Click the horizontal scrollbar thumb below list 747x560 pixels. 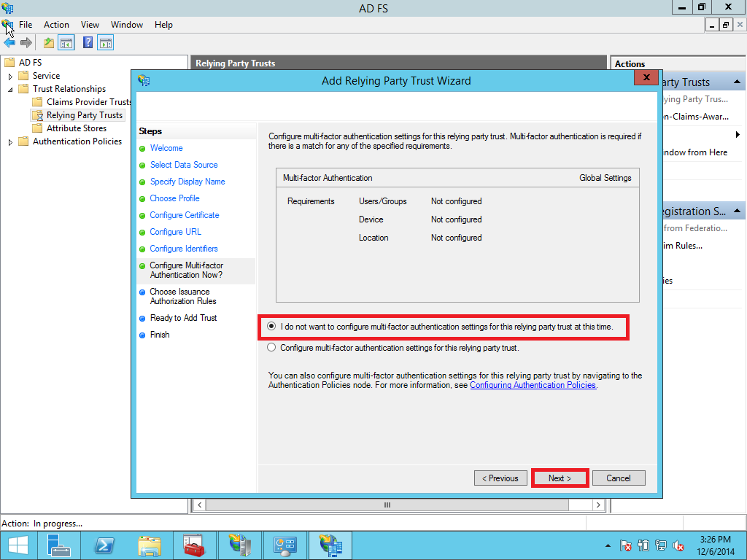click(x=387, y=505)
